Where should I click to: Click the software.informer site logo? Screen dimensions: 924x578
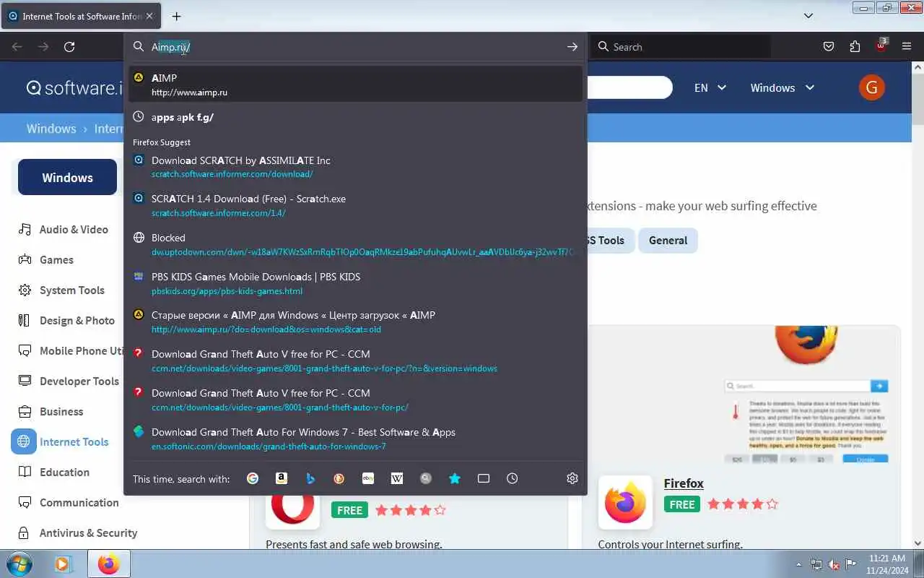[x=74, y=87]
